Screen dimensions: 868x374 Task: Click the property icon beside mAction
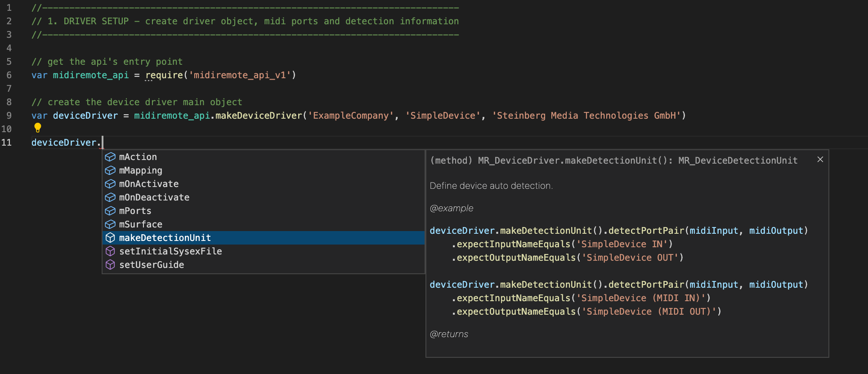[x=110, y=157]
